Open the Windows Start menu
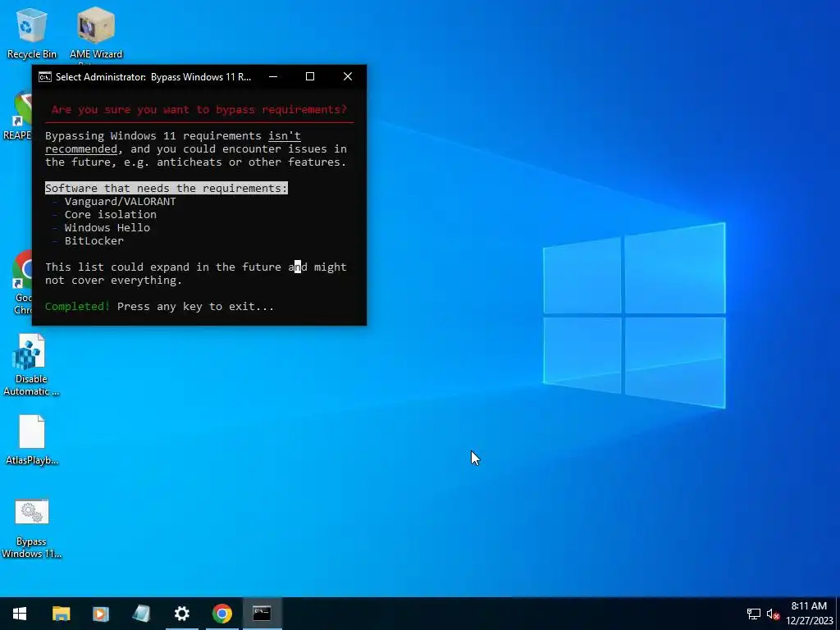Screen dimensions: 840x630 (x=20, y=614)
